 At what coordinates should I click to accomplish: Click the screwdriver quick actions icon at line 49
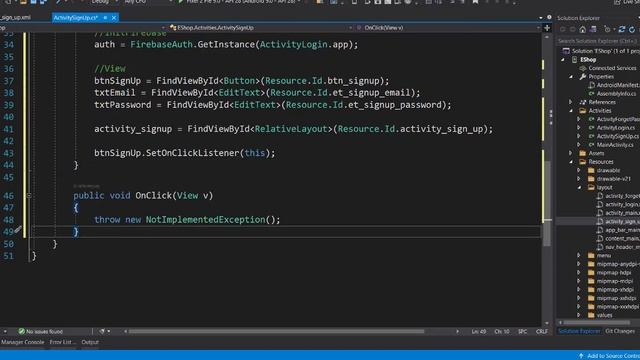tap(18, 230)
